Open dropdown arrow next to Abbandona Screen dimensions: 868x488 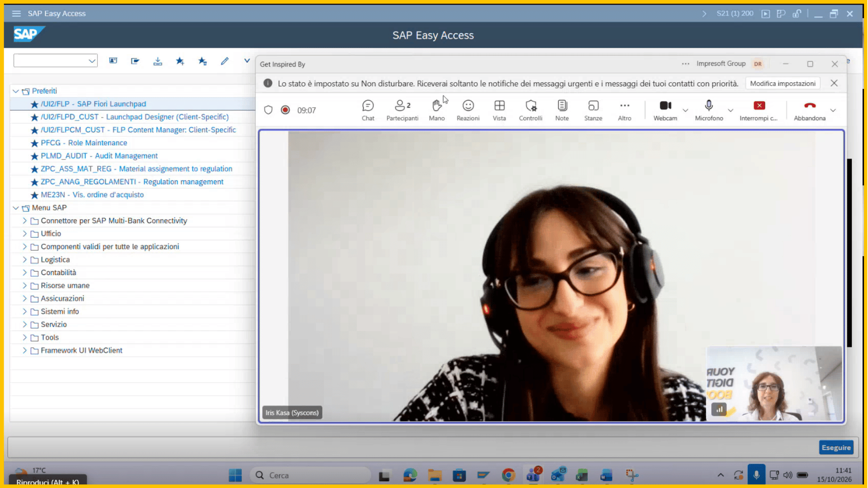coord(833,110)
